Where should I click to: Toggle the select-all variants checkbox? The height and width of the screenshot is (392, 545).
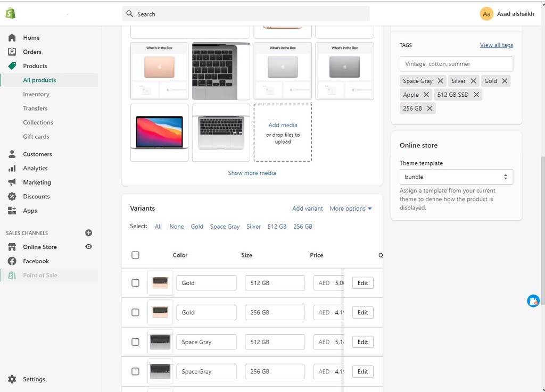[x=136, y=255]
